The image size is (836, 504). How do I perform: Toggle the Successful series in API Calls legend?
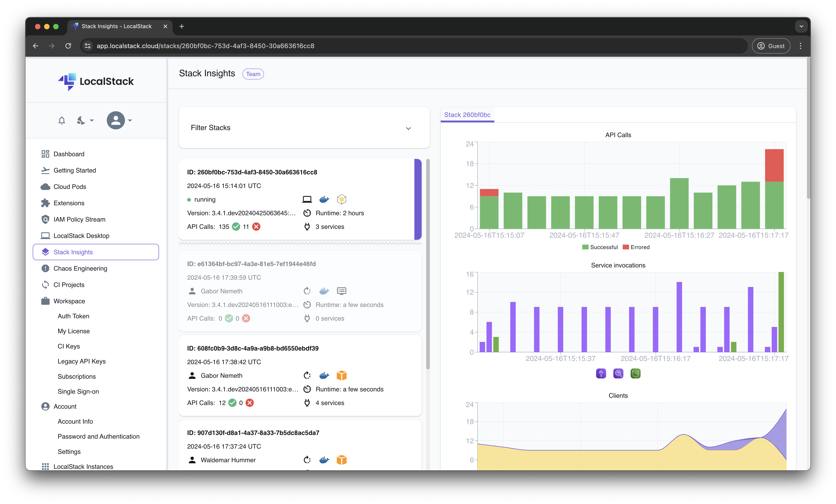[x=600, y=247]
